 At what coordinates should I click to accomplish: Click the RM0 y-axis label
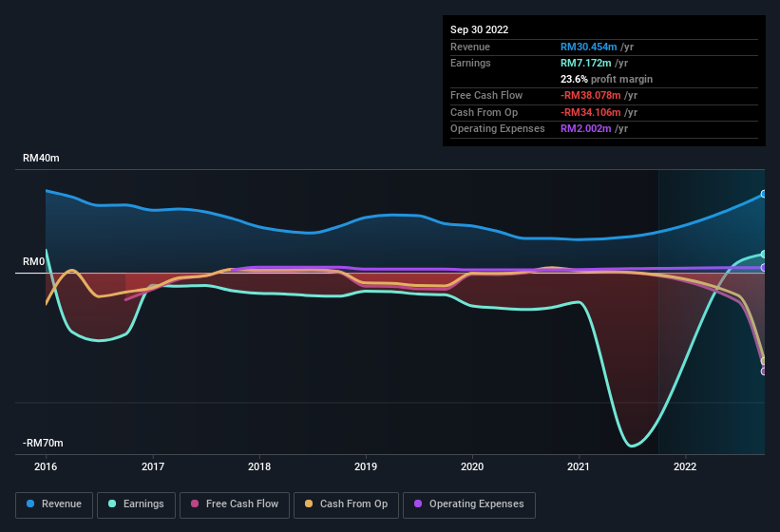point(34,261)
